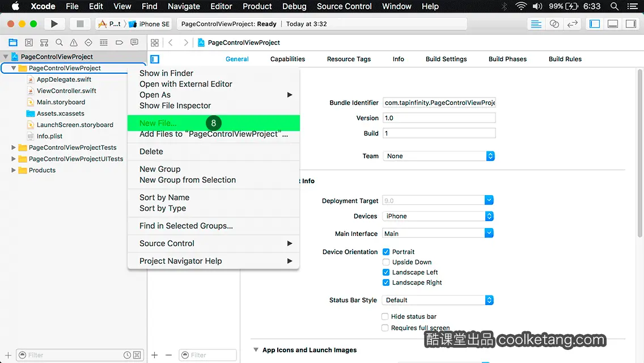Select the iPhone SE run destination

(149, 24)
